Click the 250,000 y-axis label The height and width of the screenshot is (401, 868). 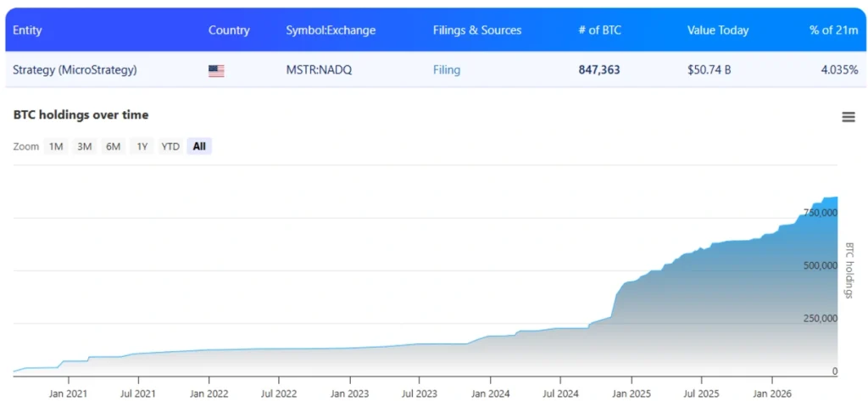(x=821, y=319)
